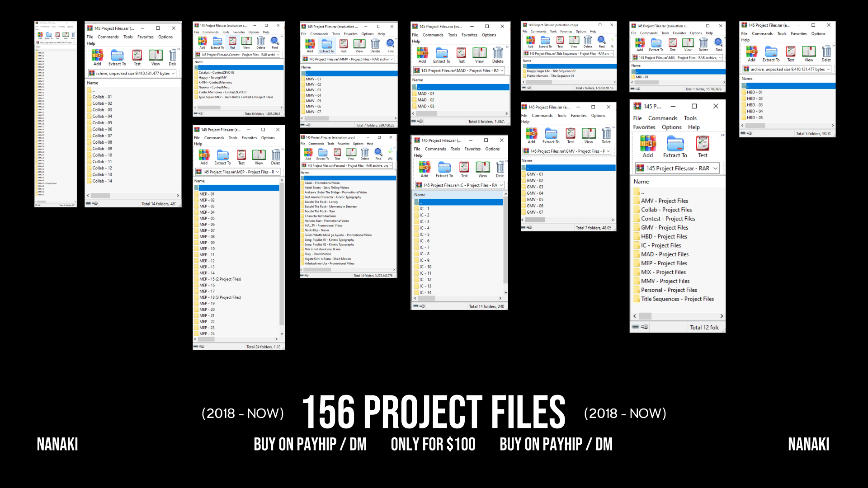Open path dropdown in the Collab - 01 window

click(173, 73)
